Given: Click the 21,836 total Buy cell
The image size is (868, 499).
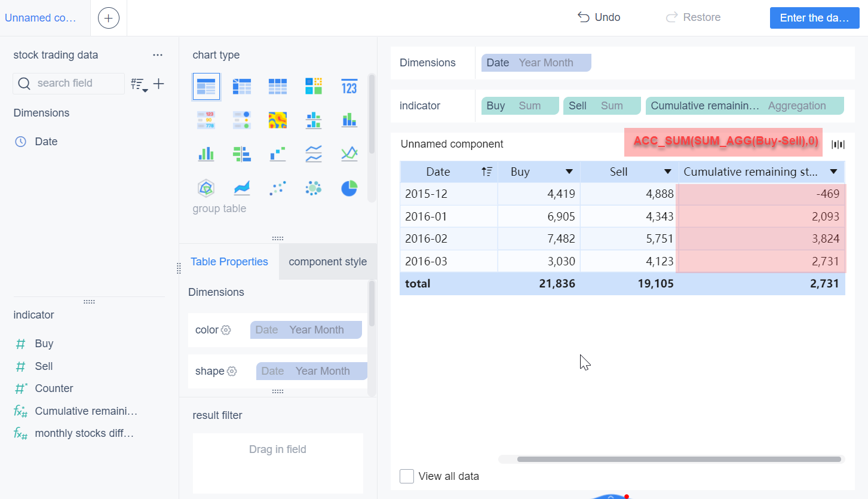Looking at the screenshot, I should (x=539, y=284).
